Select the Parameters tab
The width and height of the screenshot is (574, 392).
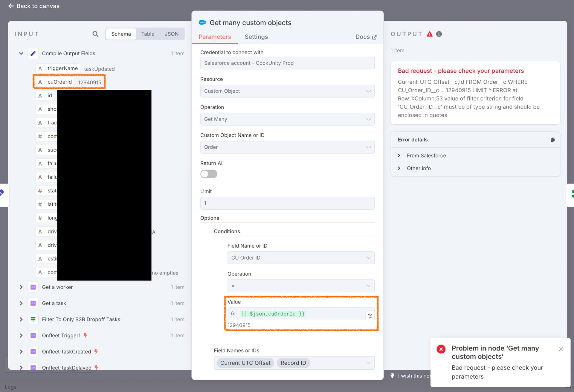[215, 37]
